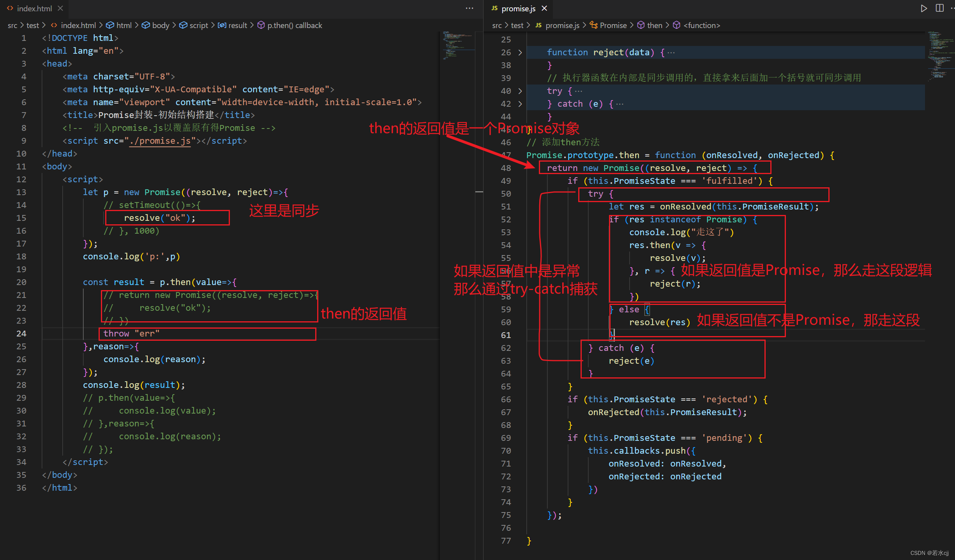Click 'const result = p.then(value=>{' line
The image size is (955, 560).
pos(160,282)
